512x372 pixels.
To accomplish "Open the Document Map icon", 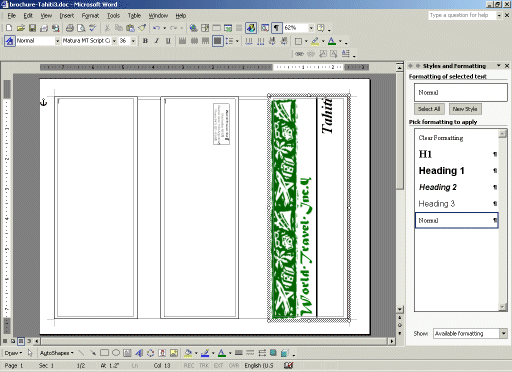I will coord(265,28).
